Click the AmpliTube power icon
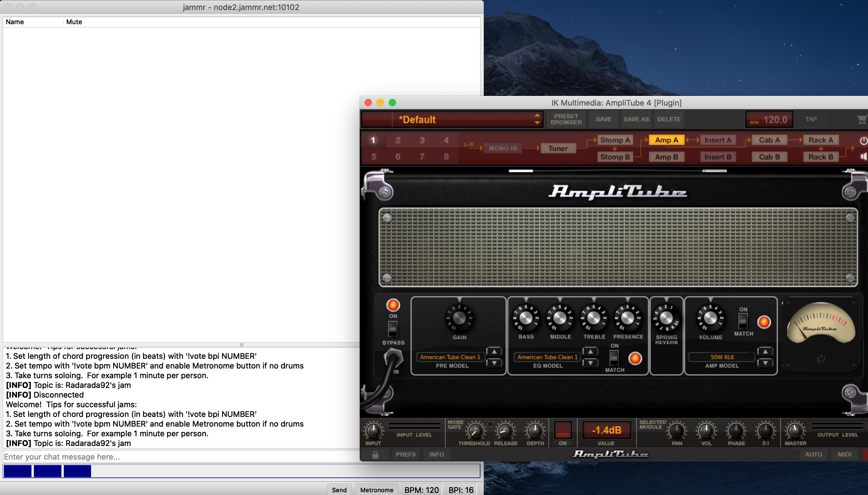868x495 pixels. coord(863,140)
